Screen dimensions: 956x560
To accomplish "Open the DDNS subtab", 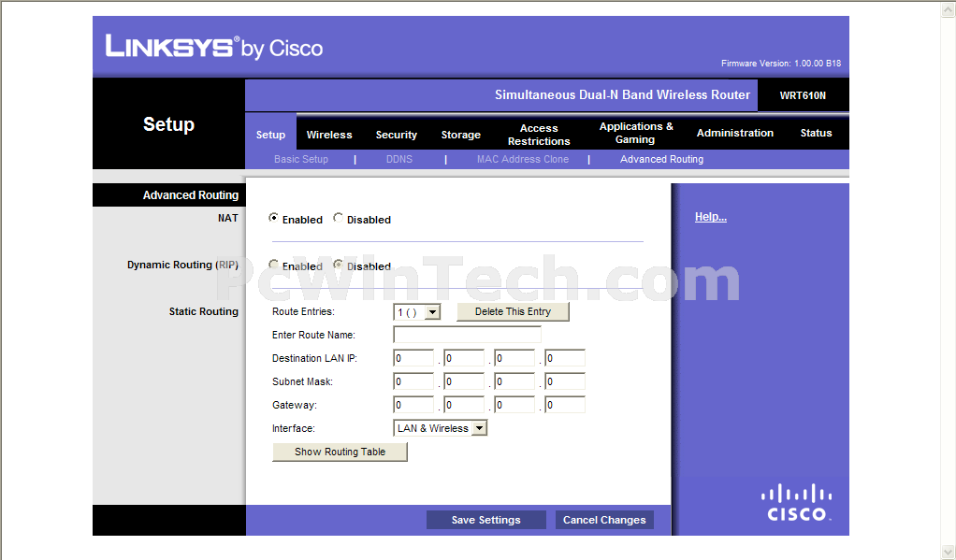I will click(x=399, y=159).
